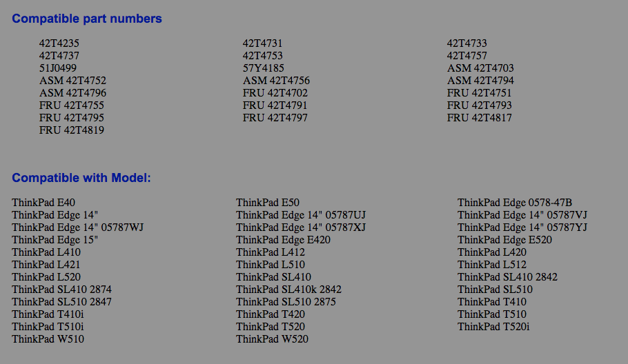Click part number 42T4733

click(467, 43)
